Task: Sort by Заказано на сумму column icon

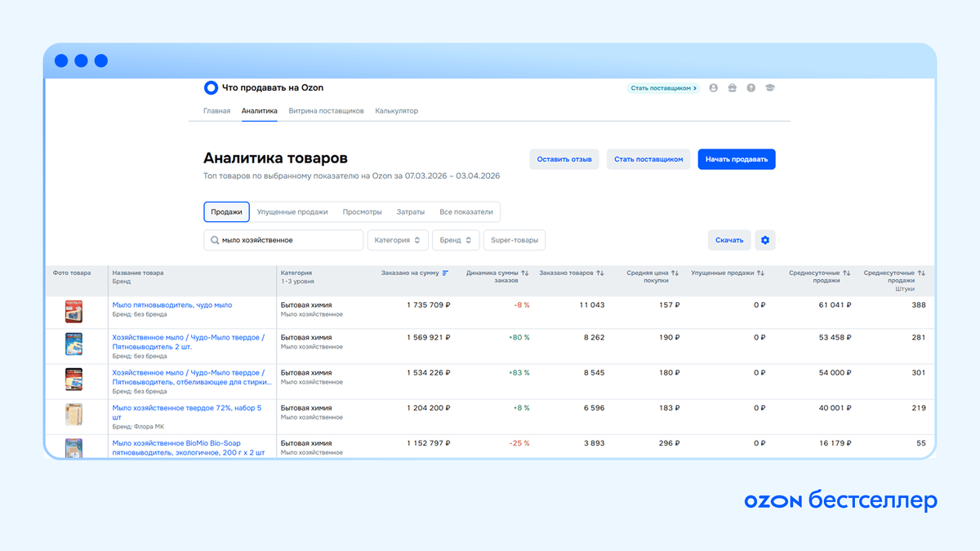Action: (445, 273)
